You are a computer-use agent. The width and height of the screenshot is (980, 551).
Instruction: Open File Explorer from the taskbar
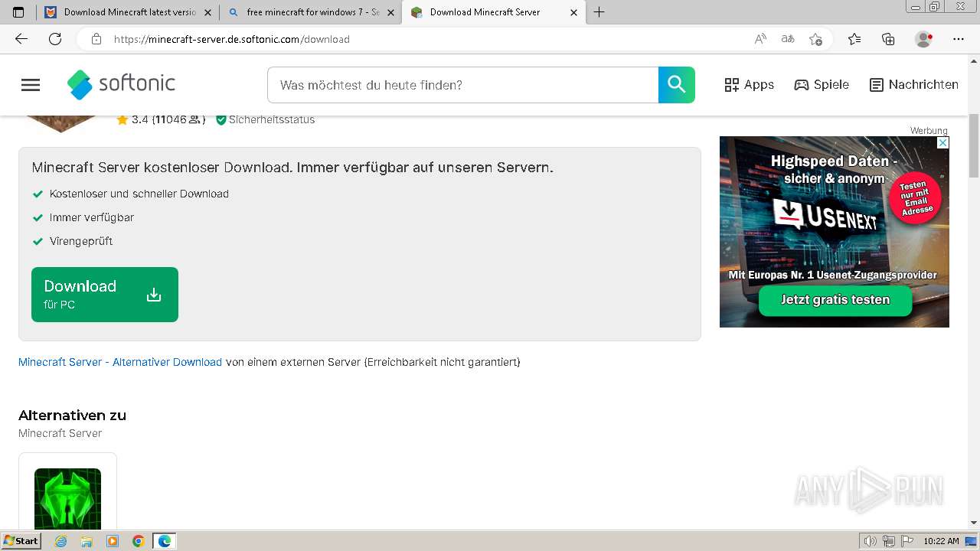coord(87,541)
